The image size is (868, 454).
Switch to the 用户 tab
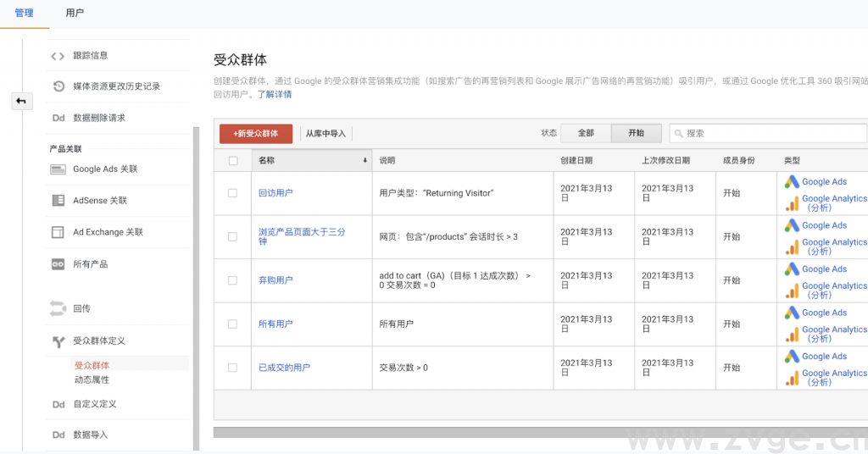point(75,13)
